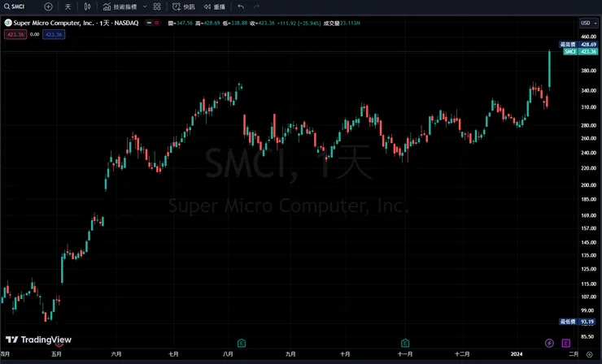Redo the last chart action
The image size is (602, 364).
(256, 6)
